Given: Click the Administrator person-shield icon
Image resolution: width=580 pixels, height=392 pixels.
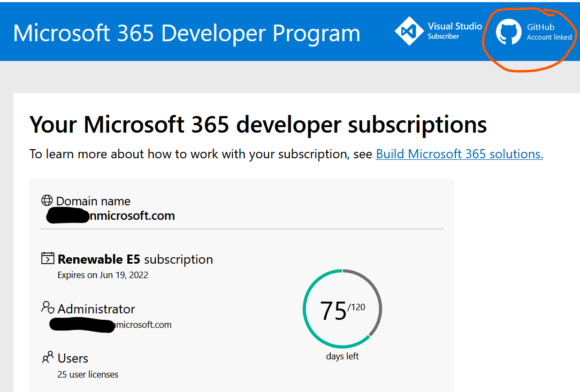Looking at the screenshot, I should tap(48, 308).
